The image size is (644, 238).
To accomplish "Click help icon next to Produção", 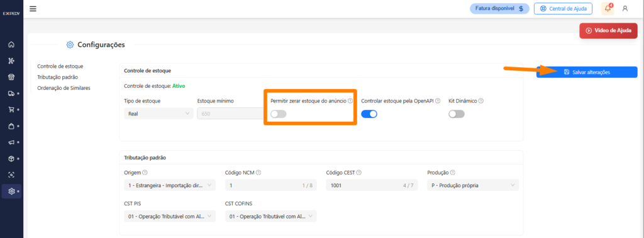I will point(453,172).
